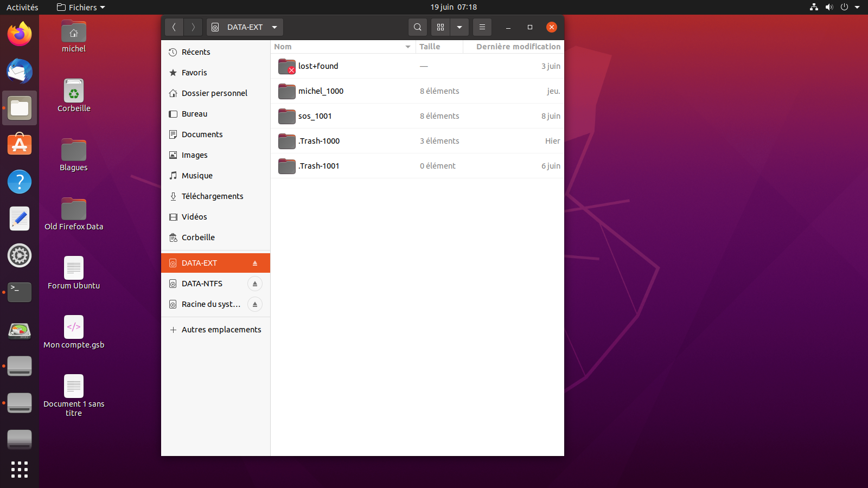Open Musique in the sidebar
This screenshot has height=488, width=868.
coord(216,176)
